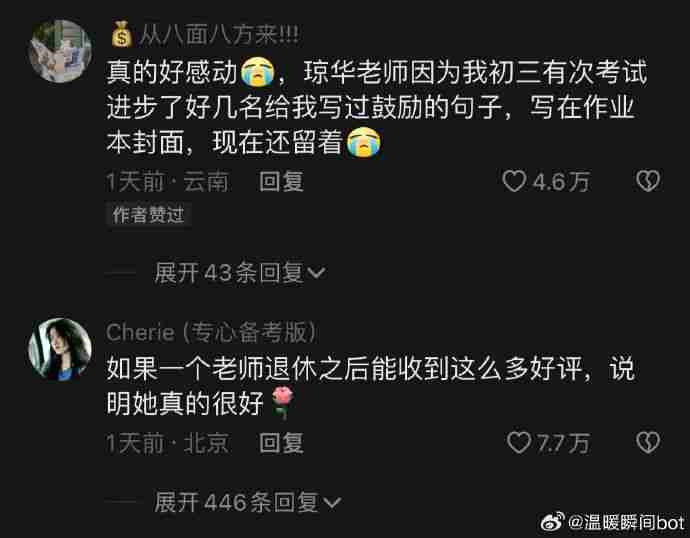
Task: Open username Cherie (专心备考版)
Action: click(x=211, y=332)
